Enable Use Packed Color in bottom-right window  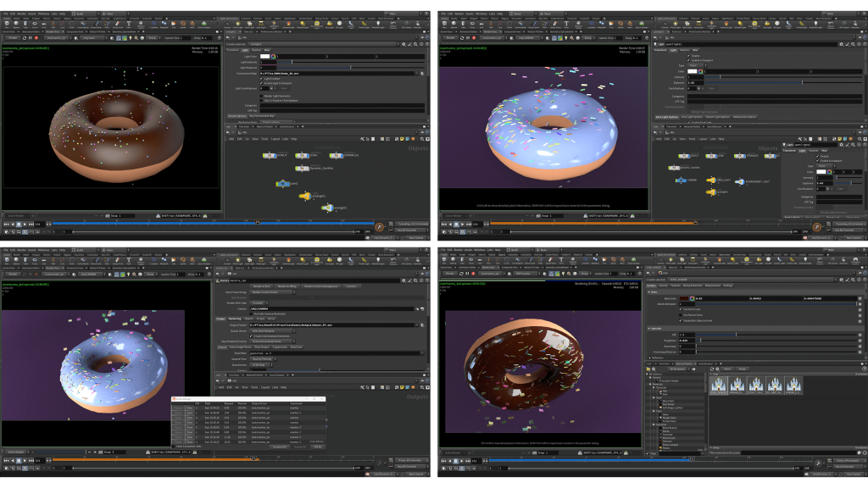pyautogui.click(x=681, y=315)
